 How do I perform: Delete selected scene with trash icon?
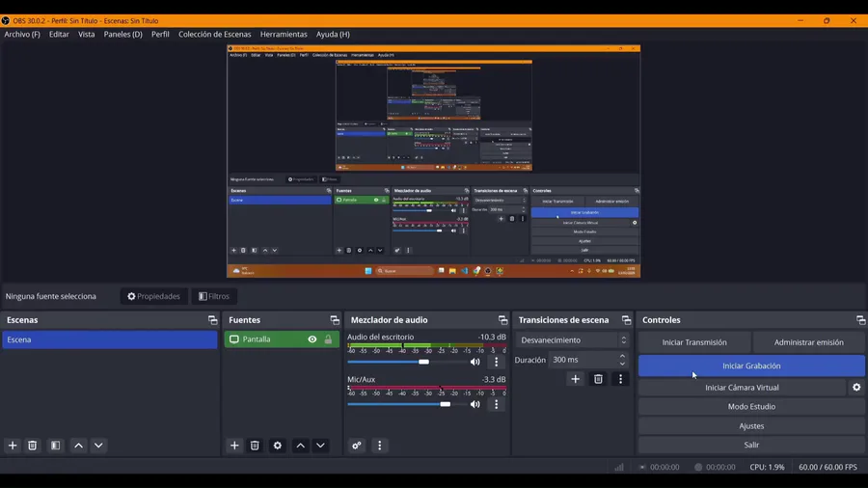coord(33,446)
